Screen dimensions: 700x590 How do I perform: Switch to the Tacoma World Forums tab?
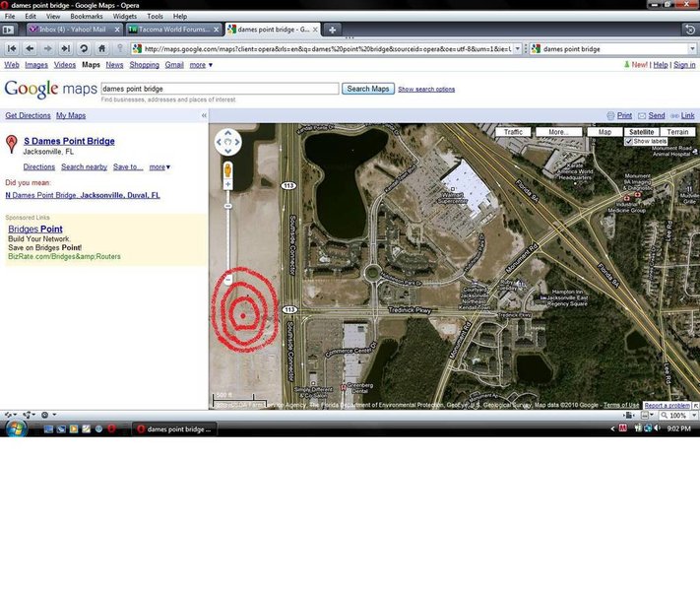pyautogui.click(x=173, y=30)
